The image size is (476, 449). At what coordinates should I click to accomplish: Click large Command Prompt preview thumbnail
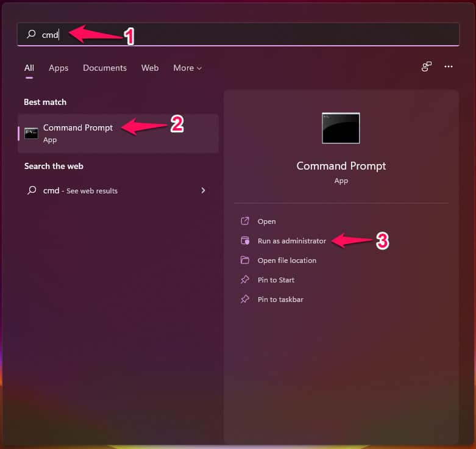tap(341, 128)
